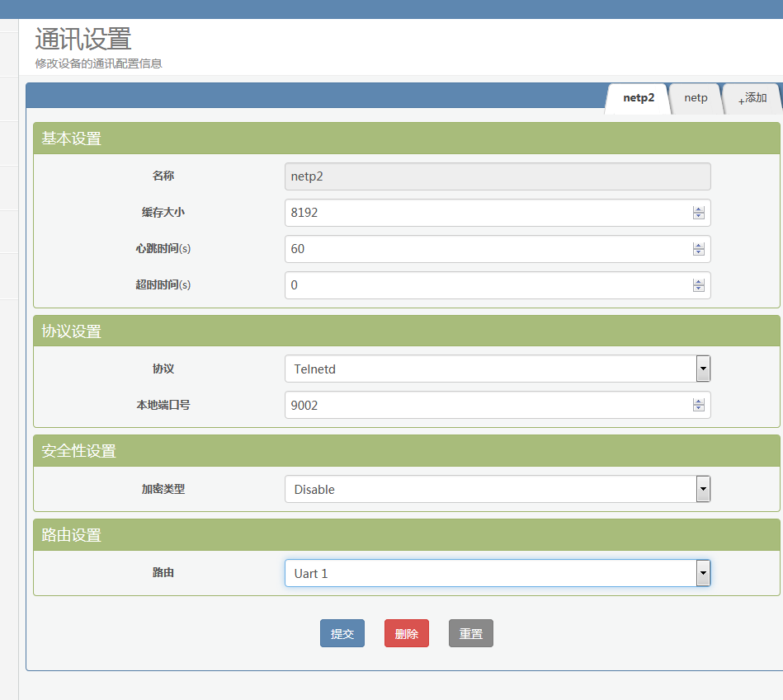Image resolution: width=783 pixels, height=700 pixels.
Task: Open the netp tab
Action: 696,98
